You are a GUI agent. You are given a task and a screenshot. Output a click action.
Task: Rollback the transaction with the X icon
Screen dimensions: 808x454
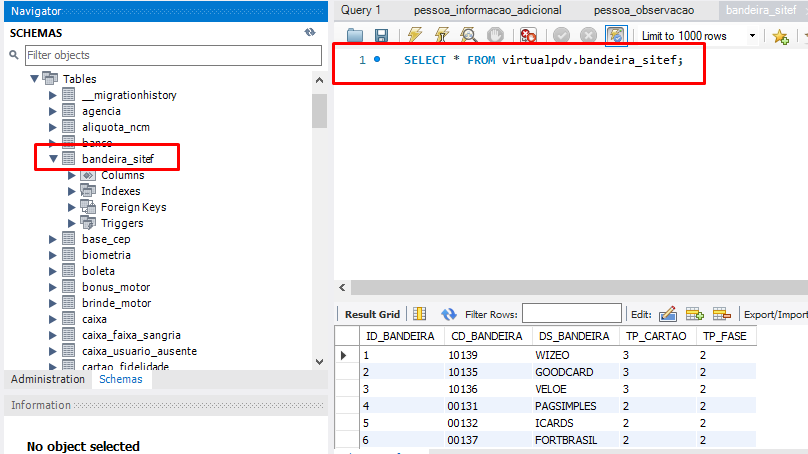coord(588,35)
